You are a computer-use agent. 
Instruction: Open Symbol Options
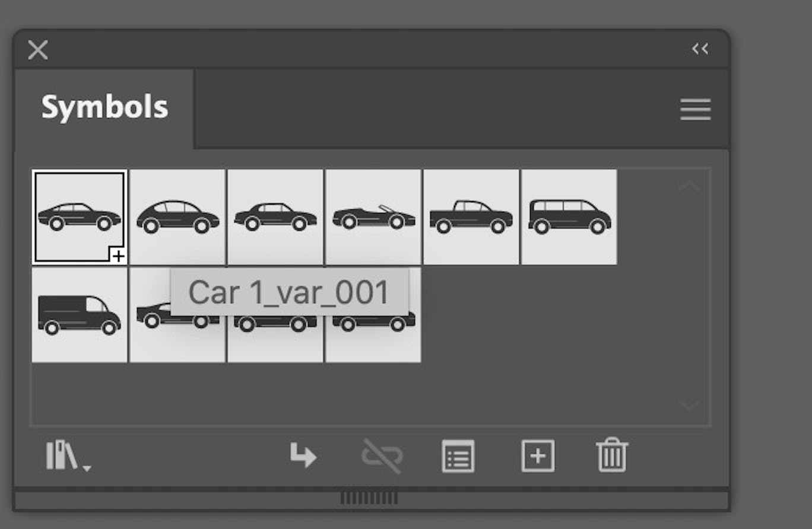click(458, 455)
